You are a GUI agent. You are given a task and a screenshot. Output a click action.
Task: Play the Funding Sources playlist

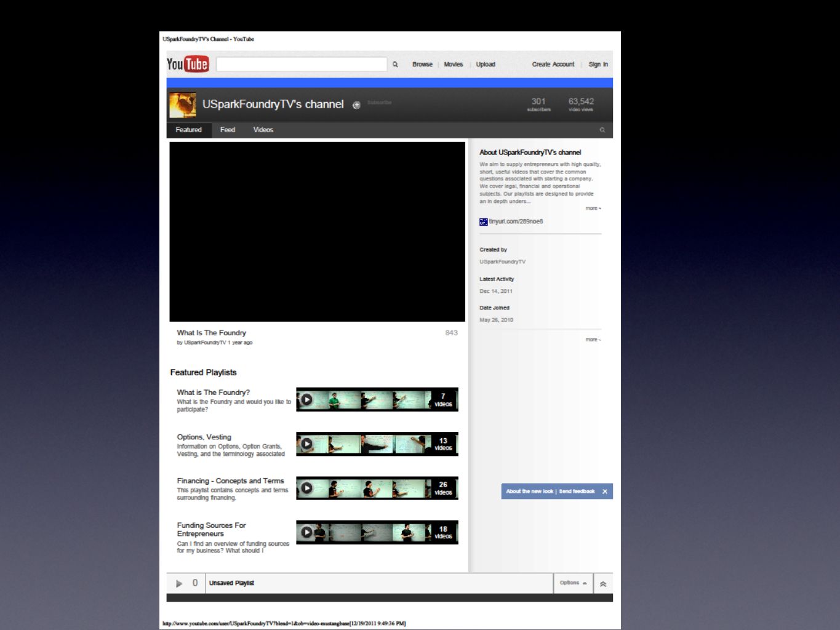[x=306, y=532]
